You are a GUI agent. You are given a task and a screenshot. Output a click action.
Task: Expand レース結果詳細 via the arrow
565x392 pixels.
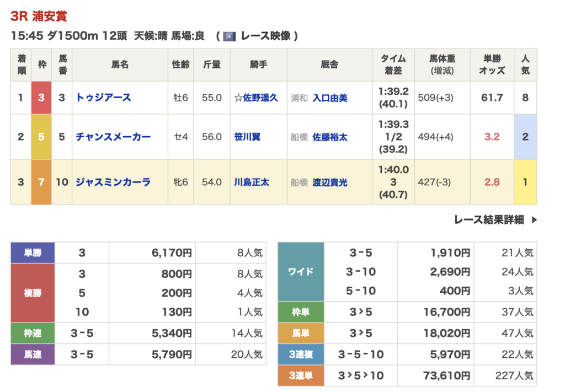click(x=534, y=220)
